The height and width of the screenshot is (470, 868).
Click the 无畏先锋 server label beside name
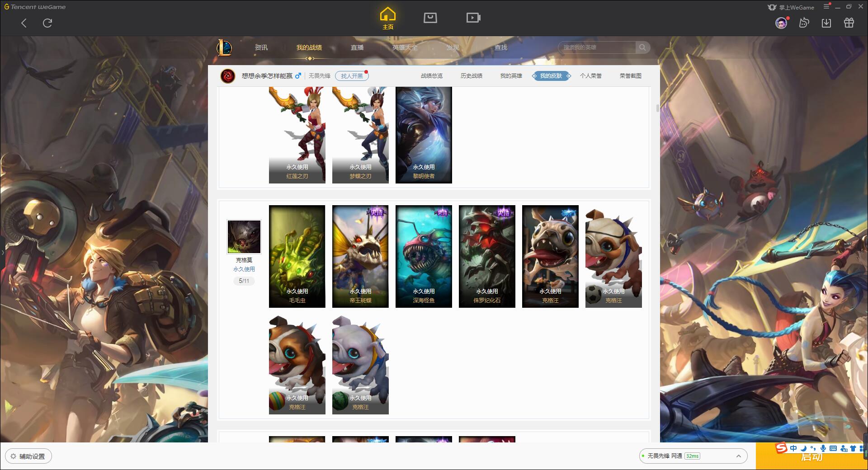(x=319, y=76)
